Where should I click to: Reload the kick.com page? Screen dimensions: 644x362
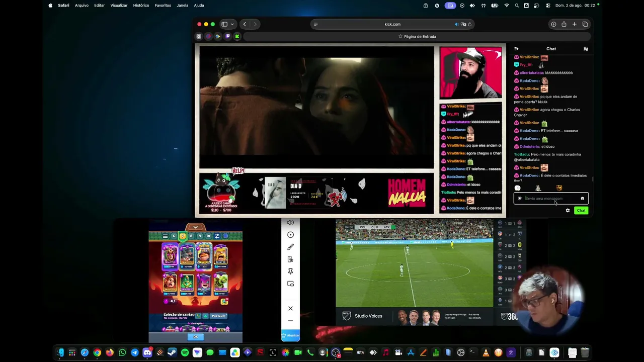coord(470,24)
